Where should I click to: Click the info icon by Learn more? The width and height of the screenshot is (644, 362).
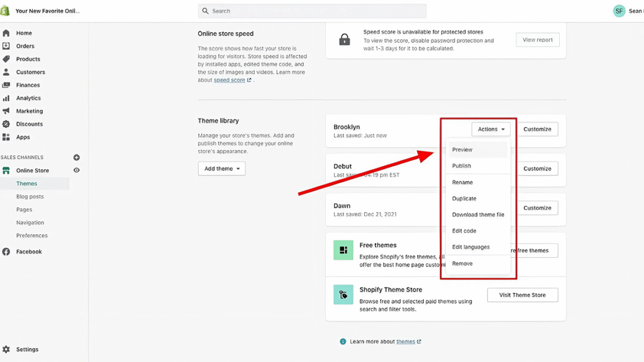[343, 341]
